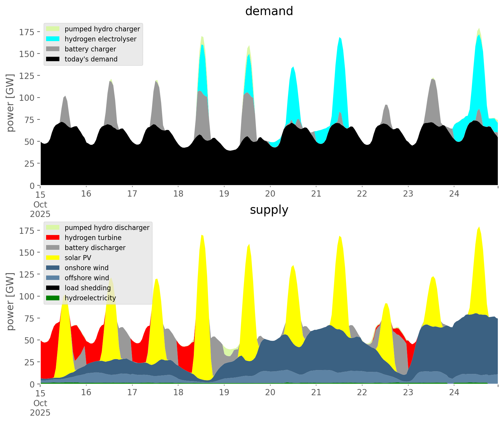Viewport: 504px width, 423px height.
Task: Click the "supply" chart title
Action: pos(269,210)
